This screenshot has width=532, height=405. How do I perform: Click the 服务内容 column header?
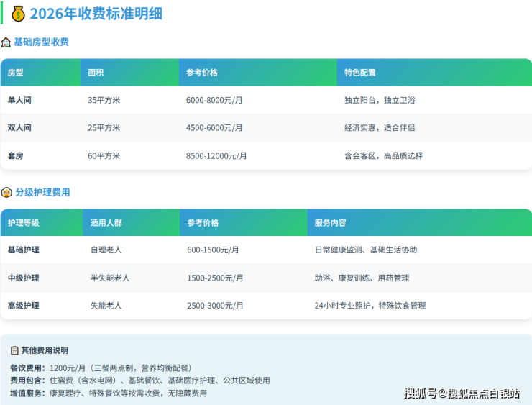(330, 223)
